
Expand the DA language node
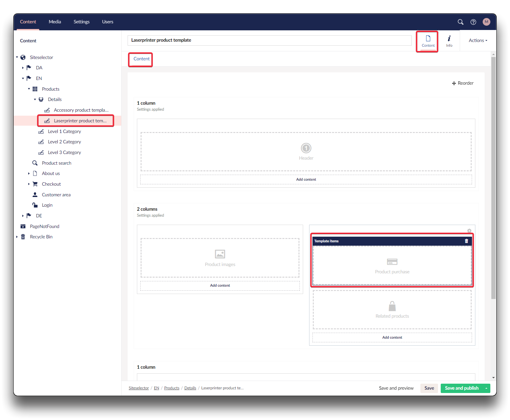[23, 68]
